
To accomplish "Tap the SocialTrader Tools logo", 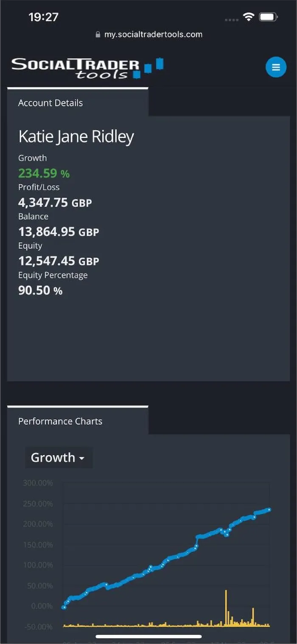I will coord(87,68).
